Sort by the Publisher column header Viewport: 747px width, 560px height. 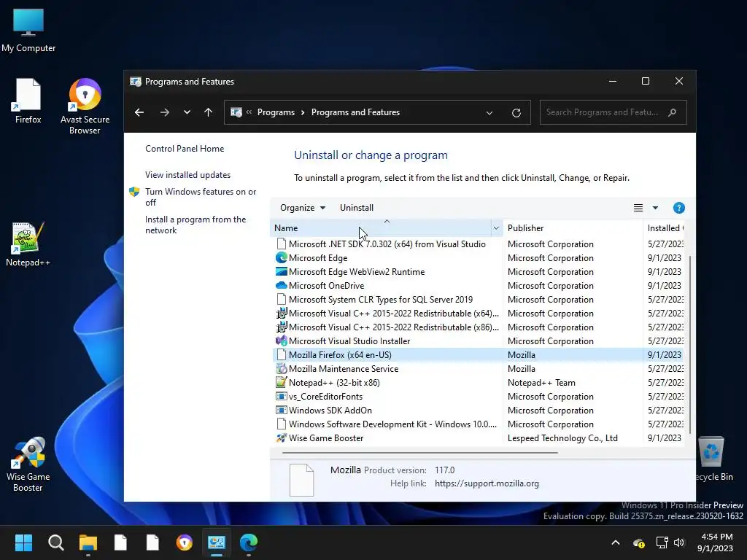pos(573,228)
